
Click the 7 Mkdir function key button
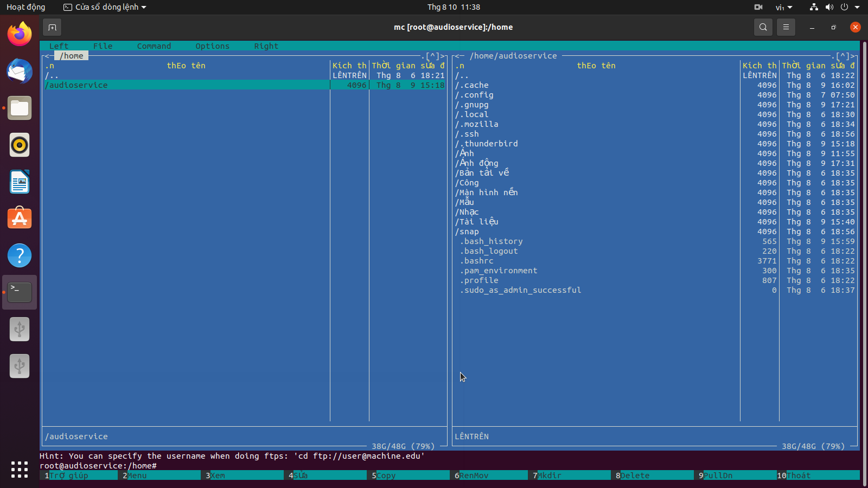[x=571, y=476]
